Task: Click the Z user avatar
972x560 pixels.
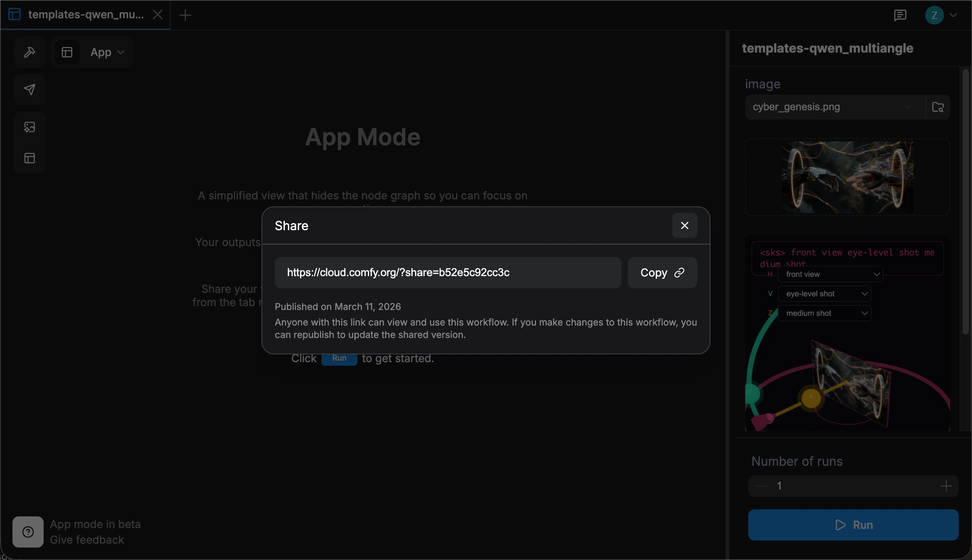Action: tap(935, 15)
